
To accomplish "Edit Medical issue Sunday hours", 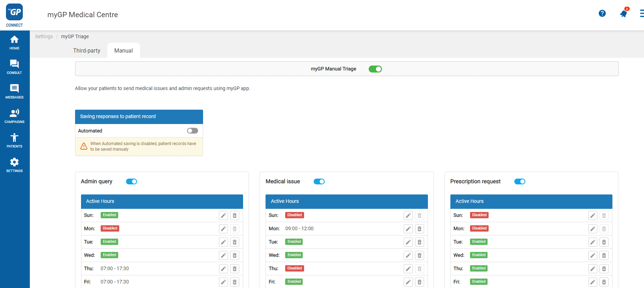I will coord(408,215).
